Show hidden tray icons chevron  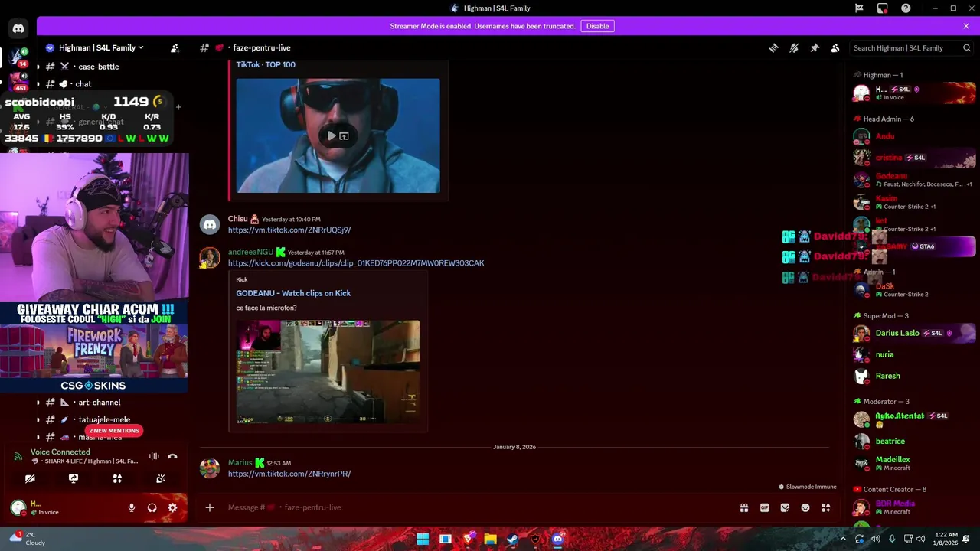click(843, 539)
